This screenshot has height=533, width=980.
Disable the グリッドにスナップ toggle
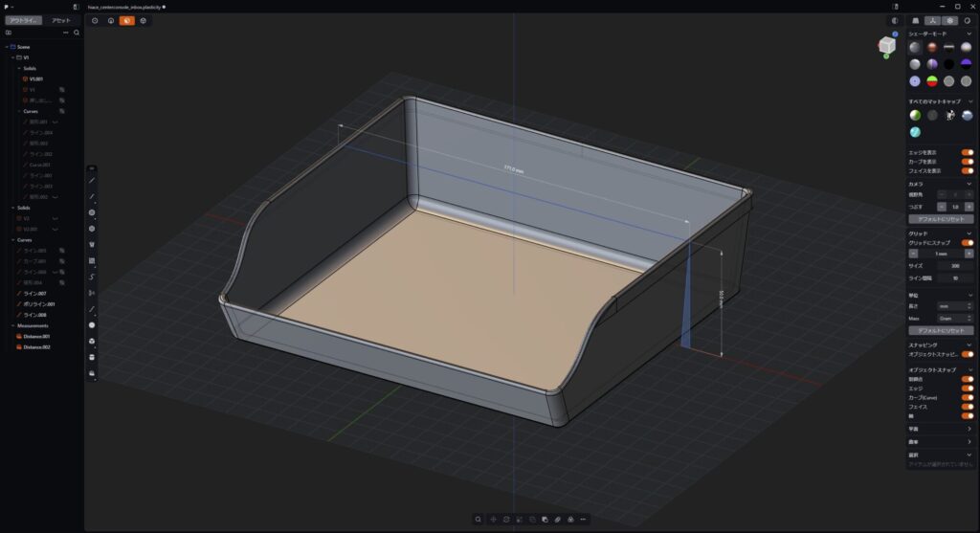coord(967,243)
